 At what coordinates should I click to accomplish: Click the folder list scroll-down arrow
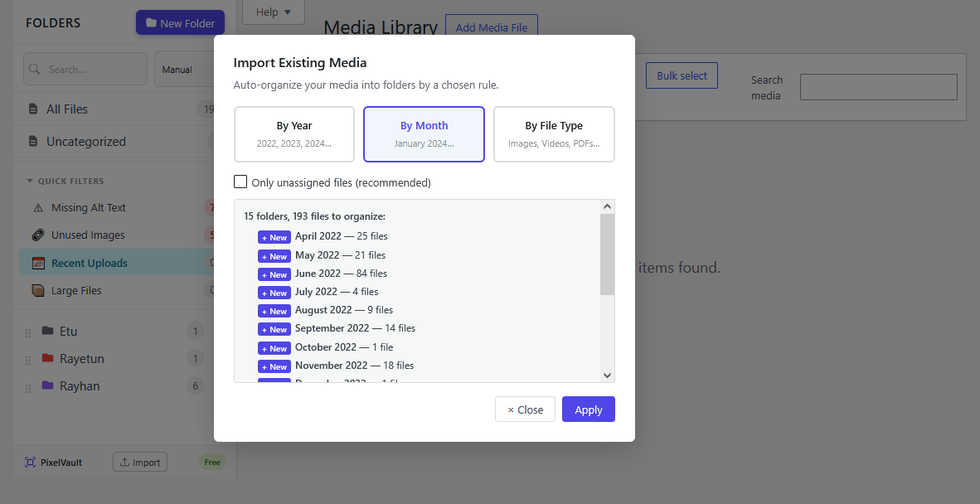(607, 376)
